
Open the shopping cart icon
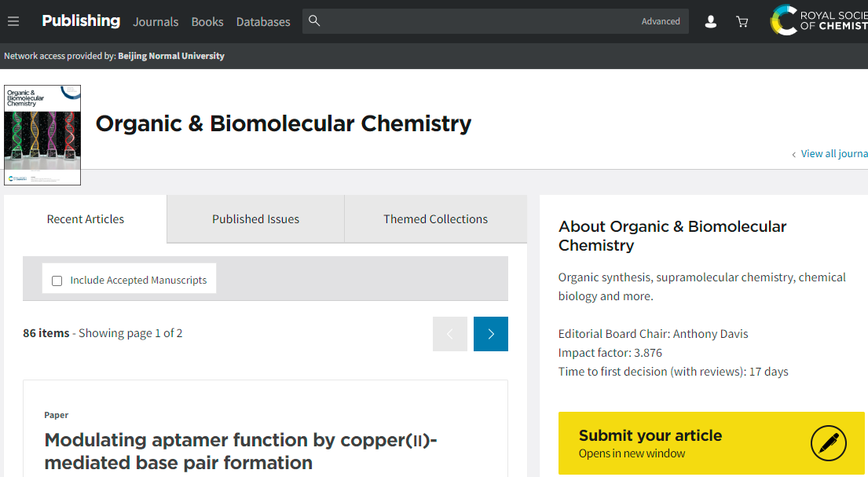pyautogui.click(x=742, y=22)
